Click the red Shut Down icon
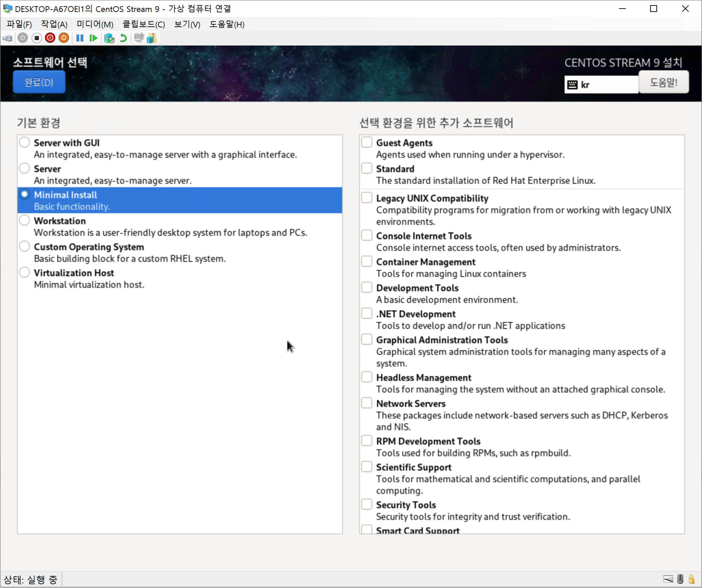This screenshot has width=702, height=588. point(50,38)
